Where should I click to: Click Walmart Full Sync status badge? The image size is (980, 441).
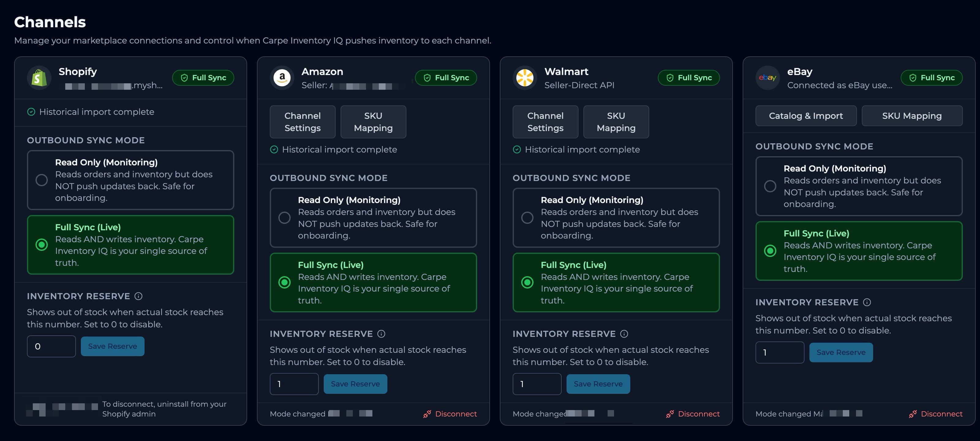pyautogui.click(x=688, y=77)
